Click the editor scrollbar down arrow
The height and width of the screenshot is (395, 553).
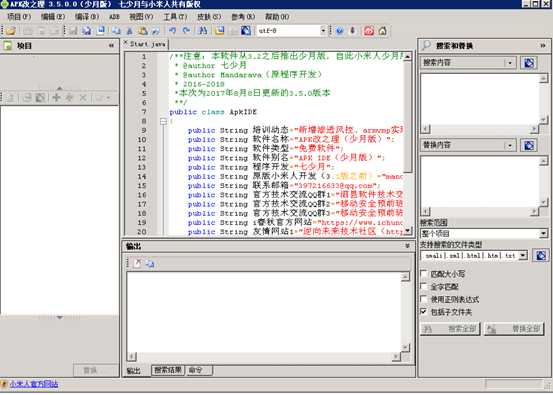click(407, 231)
